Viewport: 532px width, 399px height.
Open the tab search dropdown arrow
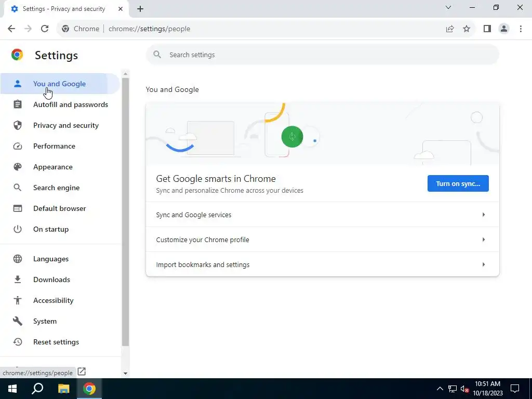(448, 7)
